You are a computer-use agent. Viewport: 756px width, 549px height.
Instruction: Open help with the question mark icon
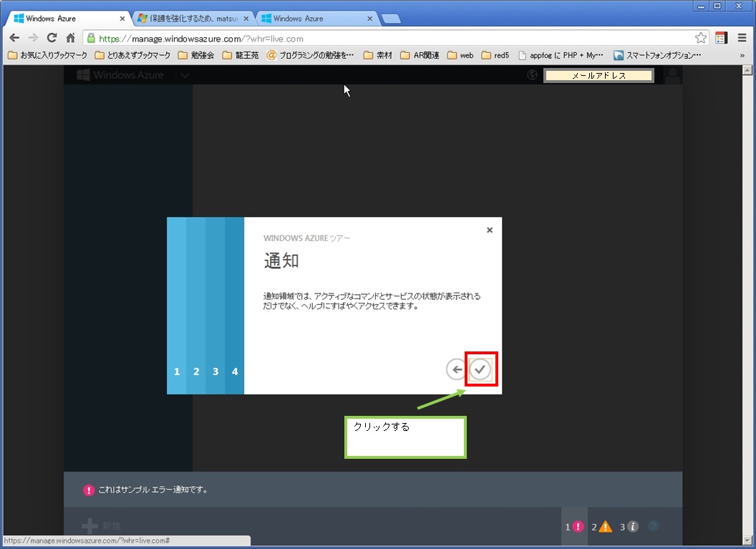[654, 526]
